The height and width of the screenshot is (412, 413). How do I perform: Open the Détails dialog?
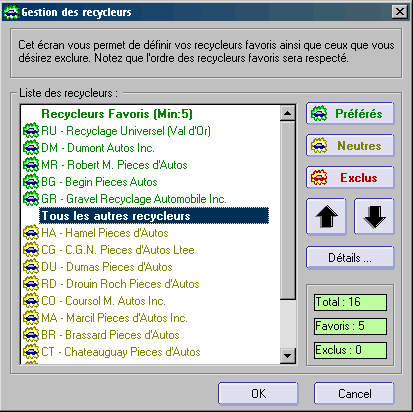coord(350,258)
